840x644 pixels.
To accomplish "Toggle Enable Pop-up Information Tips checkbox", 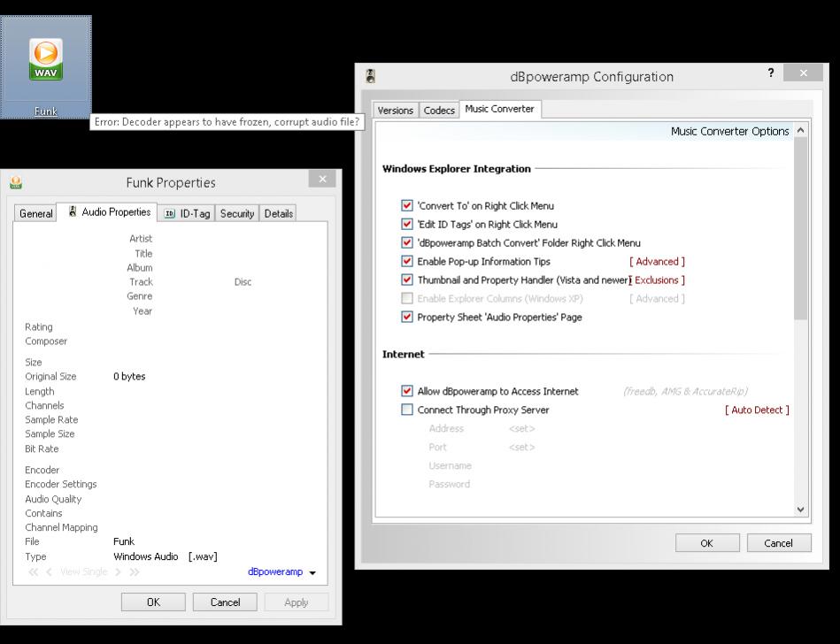I will point(407,262).
